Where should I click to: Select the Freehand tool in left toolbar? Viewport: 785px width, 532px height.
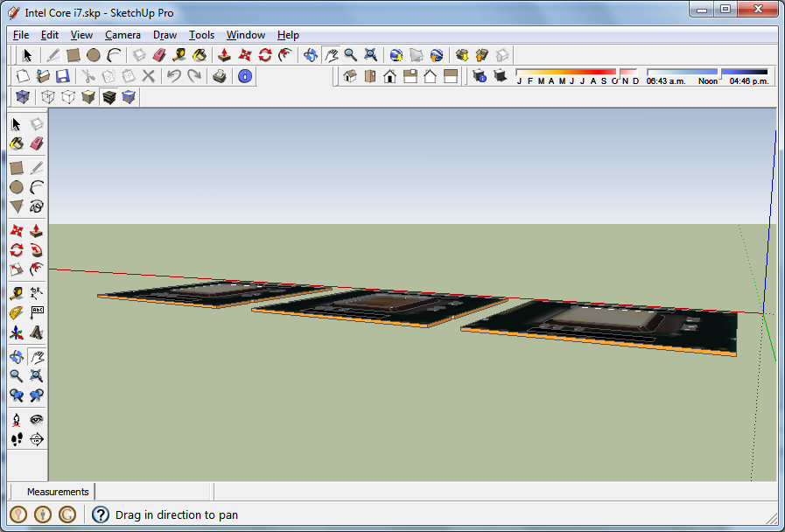coord(37,206)
